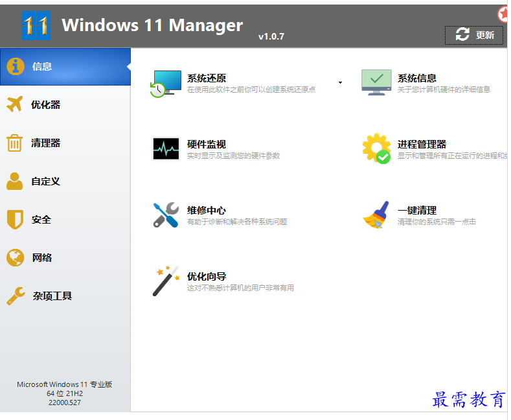Click description 这对不熟悉计算机的用户非常有用
511x420 pixels.
[x=240, y=288]
